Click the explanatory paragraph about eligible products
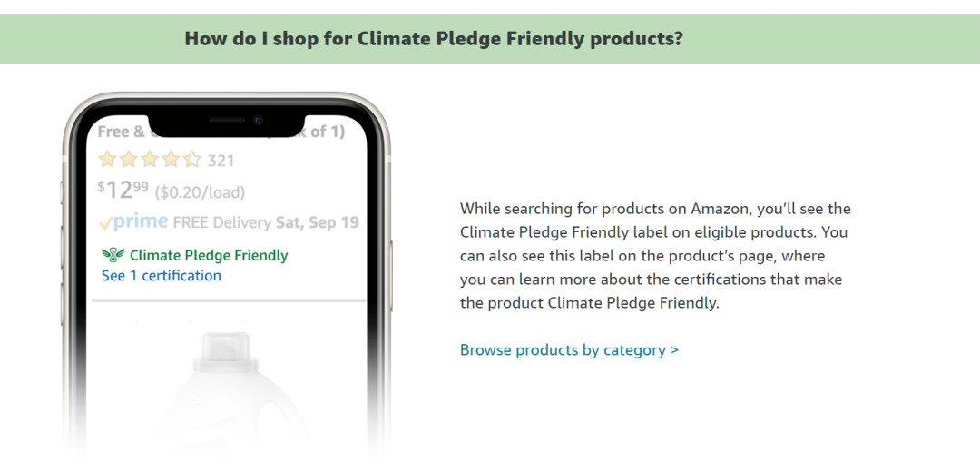The height and width of the screenshot is (471, 980). (655, 256)
